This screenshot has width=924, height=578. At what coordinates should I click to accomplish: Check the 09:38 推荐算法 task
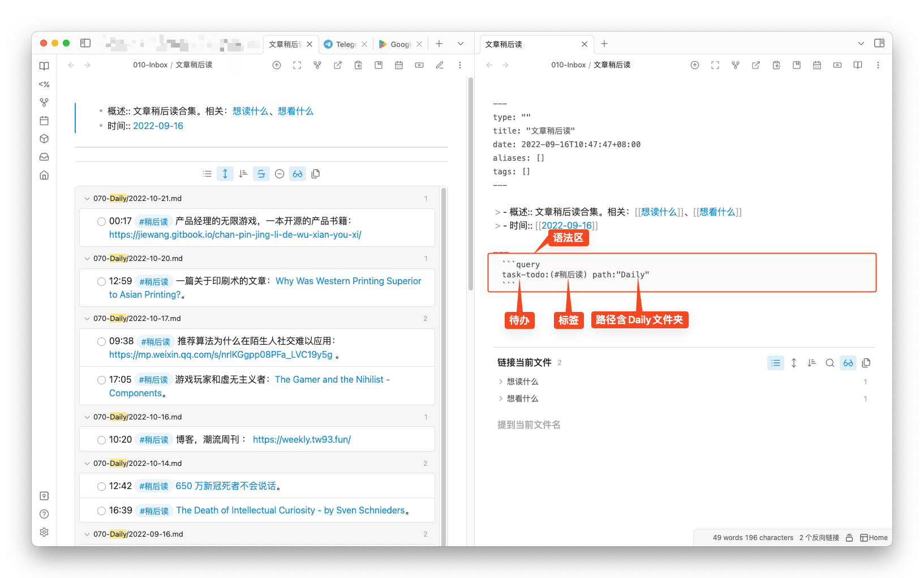point(101,341)
